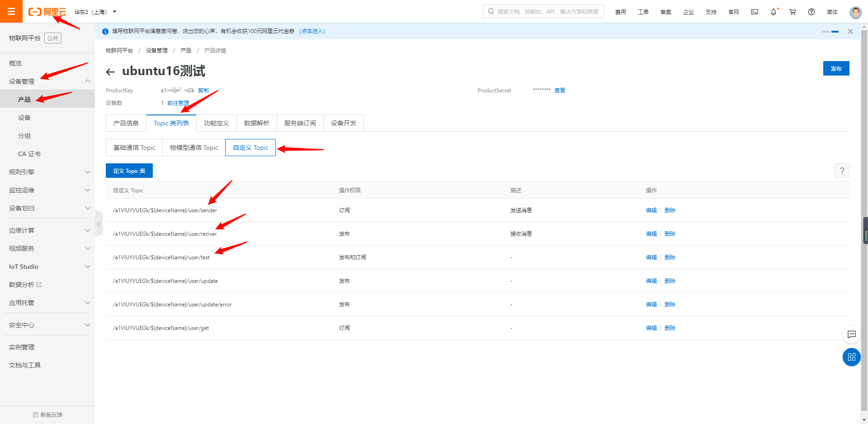Open the 费用 top menu
This screenshot has width=868, height=424.
click(620, 12)
